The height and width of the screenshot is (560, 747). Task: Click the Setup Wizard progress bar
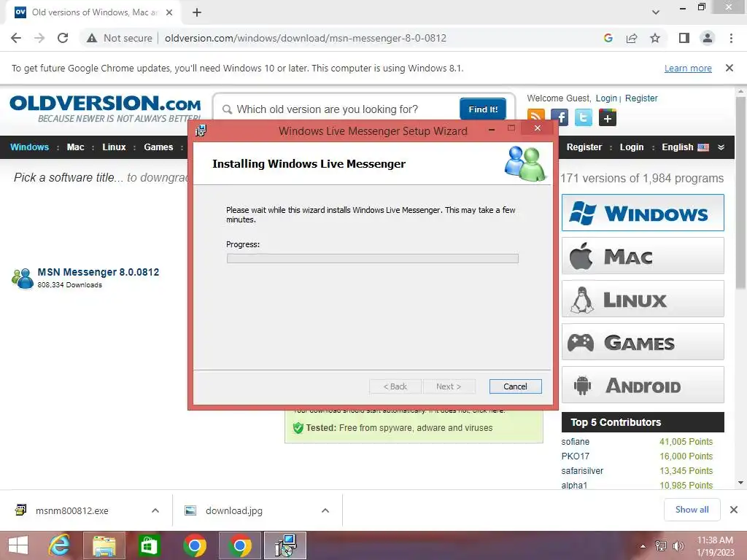tap(373, 259)
